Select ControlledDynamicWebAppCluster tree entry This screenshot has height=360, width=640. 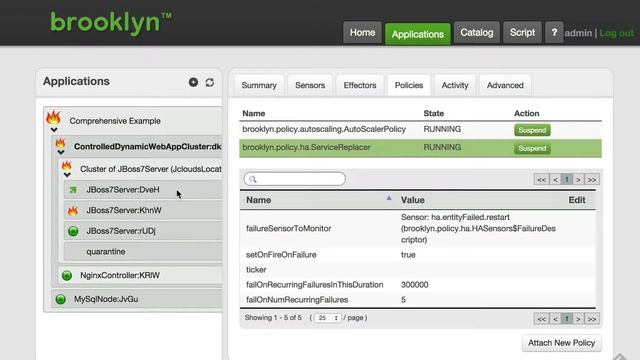147,147
